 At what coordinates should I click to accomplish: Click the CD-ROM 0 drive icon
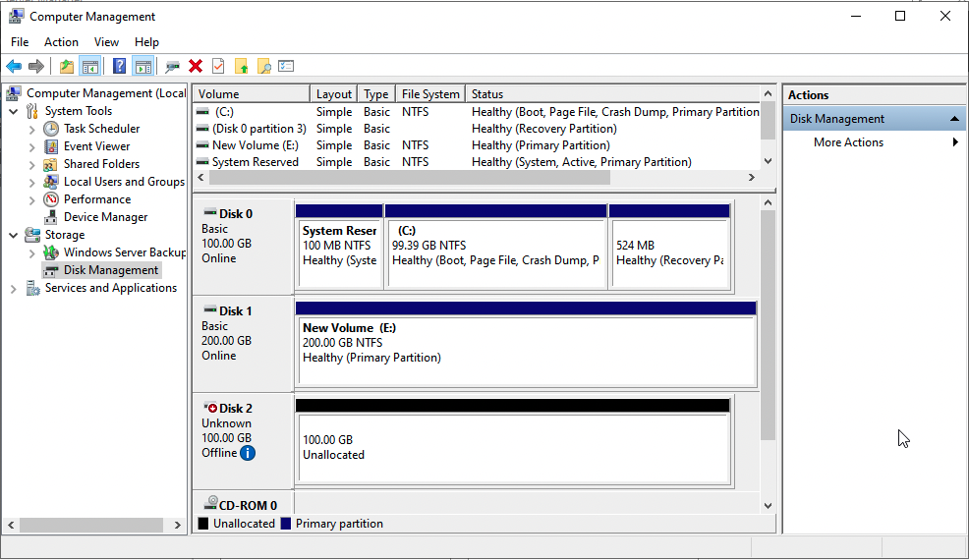(210, 502)
